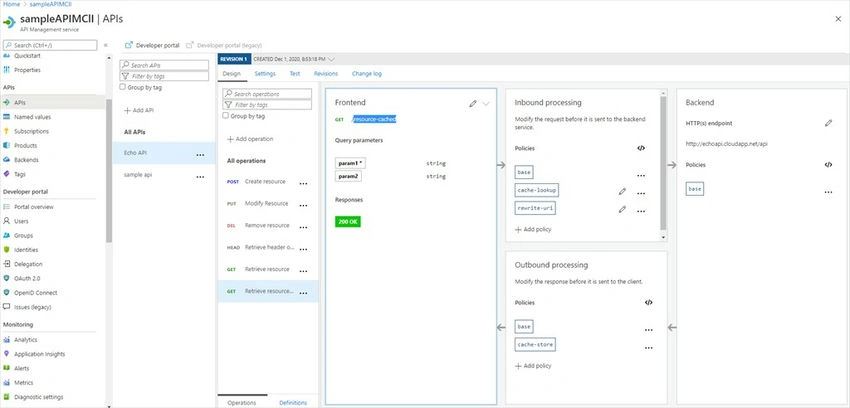Click the Search operations field
The height and width of the screenshot is (408, 850).
[267, 94]
